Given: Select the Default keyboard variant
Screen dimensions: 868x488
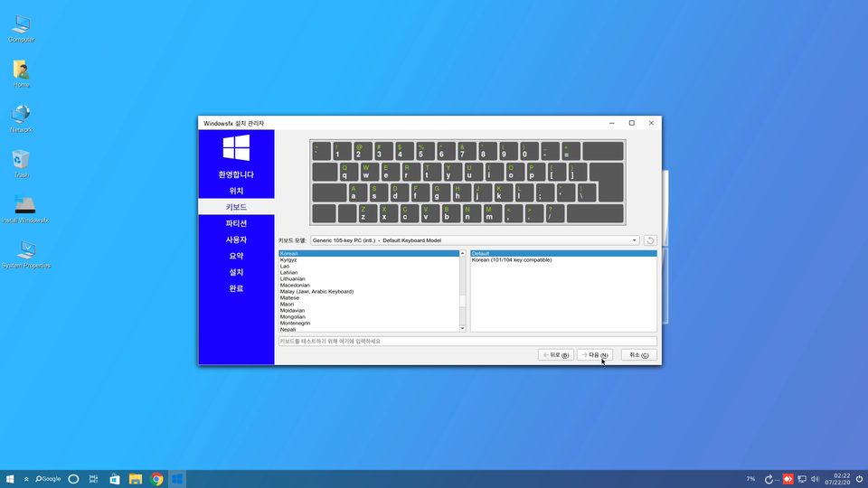Looking at the screenshot, I should pyautogui.click(x=563, y=253).
